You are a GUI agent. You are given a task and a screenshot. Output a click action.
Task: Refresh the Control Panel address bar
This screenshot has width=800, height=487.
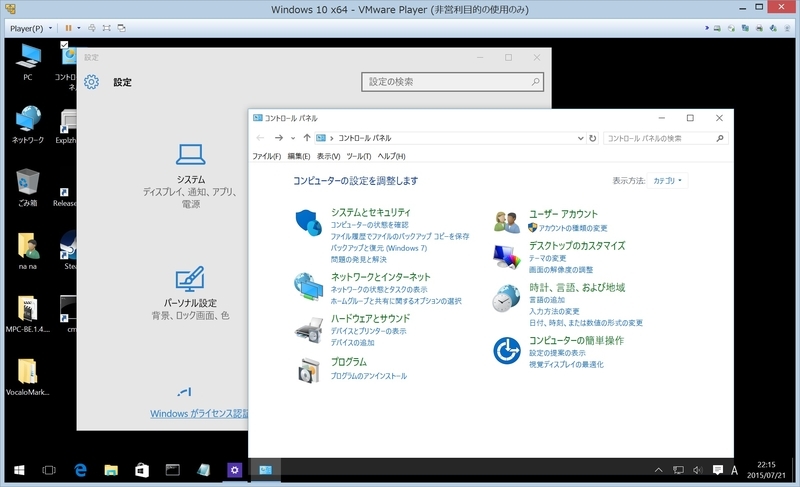tap(592, 138)
